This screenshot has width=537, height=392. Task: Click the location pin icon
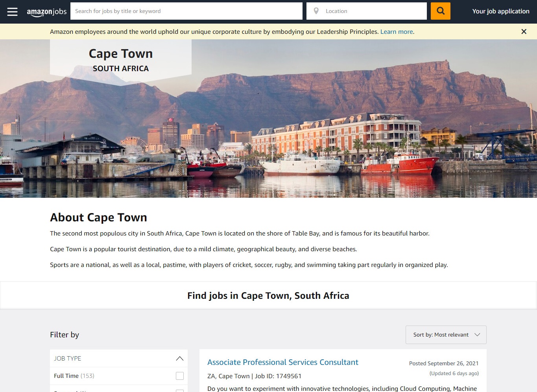click(x=316, y=11)
